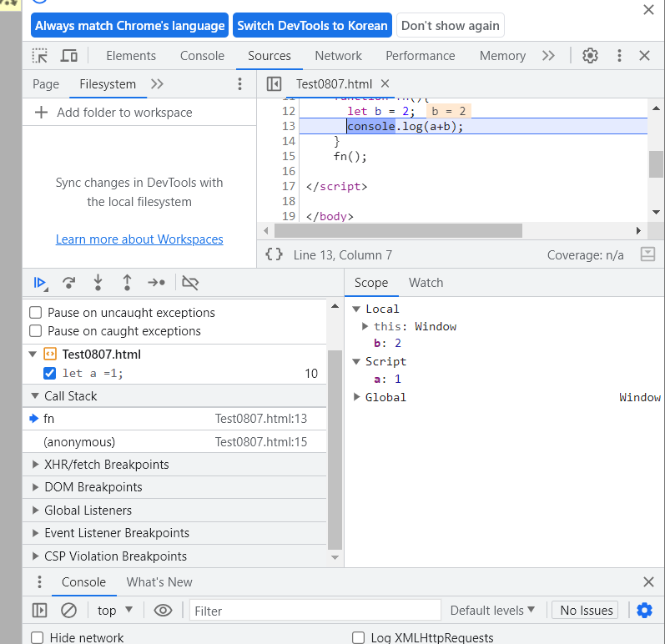Activate the inspect element picker icon

[40, 56]
